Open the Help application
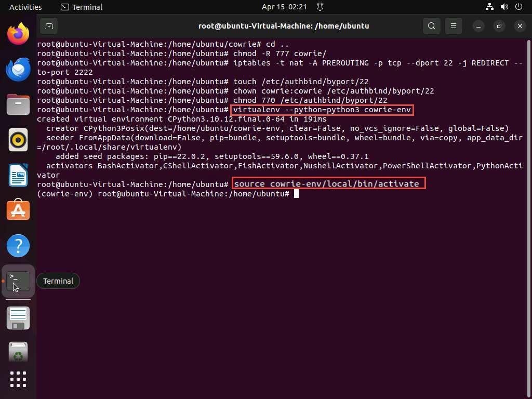The width and height of the screenshot is (532, 399). click(x=18, y=246)
